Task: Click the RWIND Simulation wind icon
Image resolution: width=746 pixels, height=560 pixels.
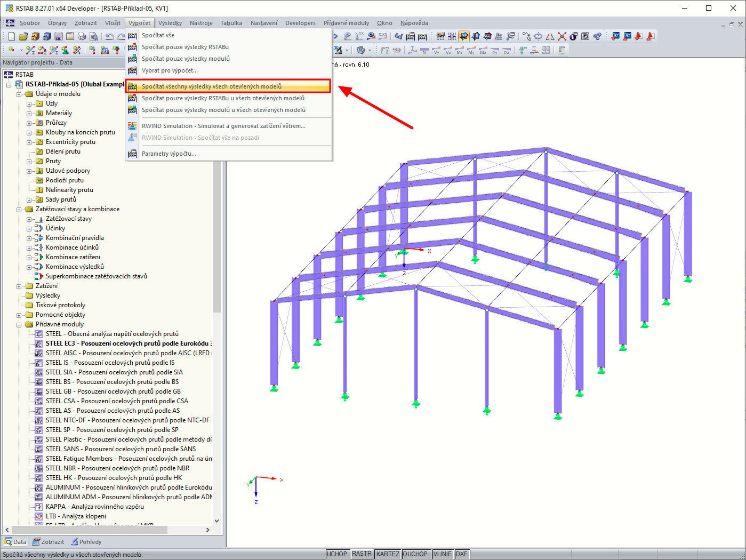Action: [x=132, y=126]
